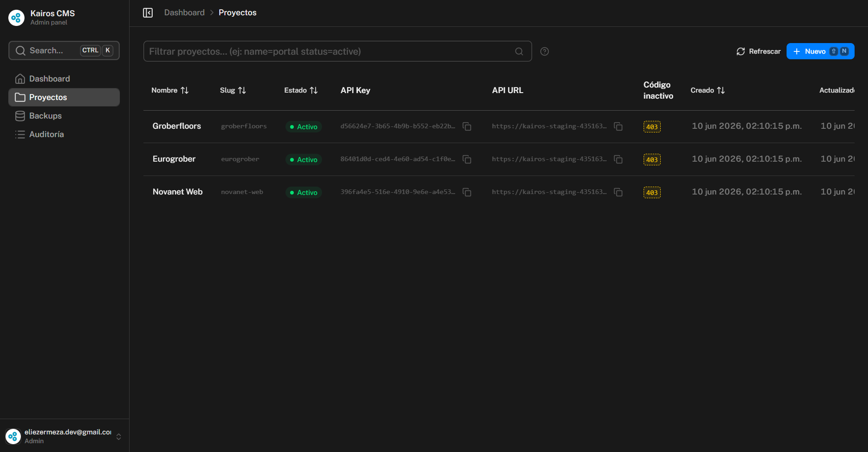Click the eurogrober slug cell
Image resolution: width=868 pixels, height=452 pixels.
click(x=240, y=159)
